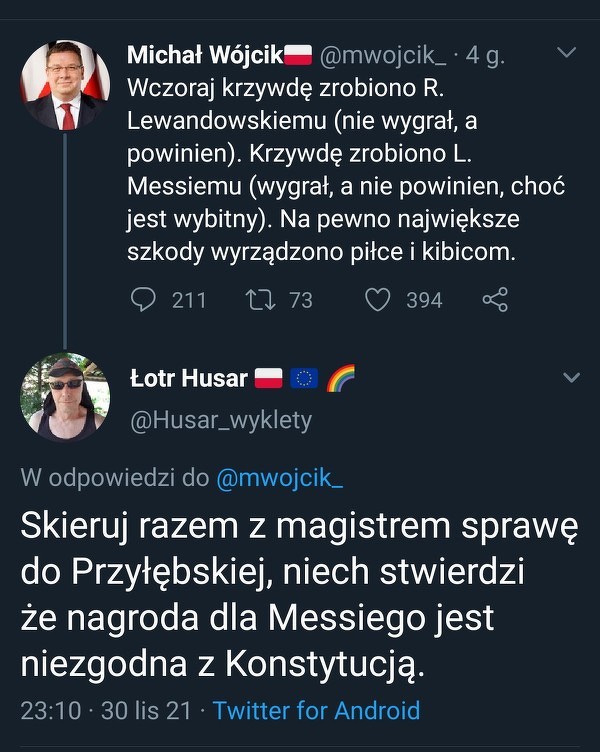The width and height of the screenshot is (600, 752).
Task: Like the tweet with heart icon
Action: tap(377, 299)
